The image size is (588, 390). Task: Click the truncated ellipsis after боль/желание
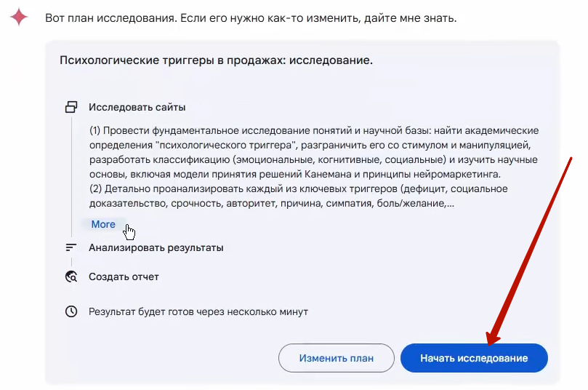coord(451,204)
